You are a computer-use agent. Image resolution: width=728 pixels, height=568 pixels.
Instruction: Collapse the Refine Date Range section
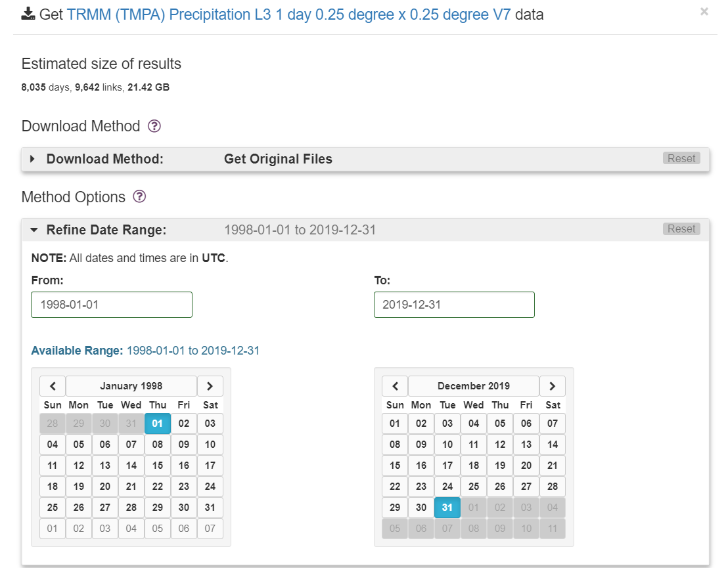pos(34,230)
